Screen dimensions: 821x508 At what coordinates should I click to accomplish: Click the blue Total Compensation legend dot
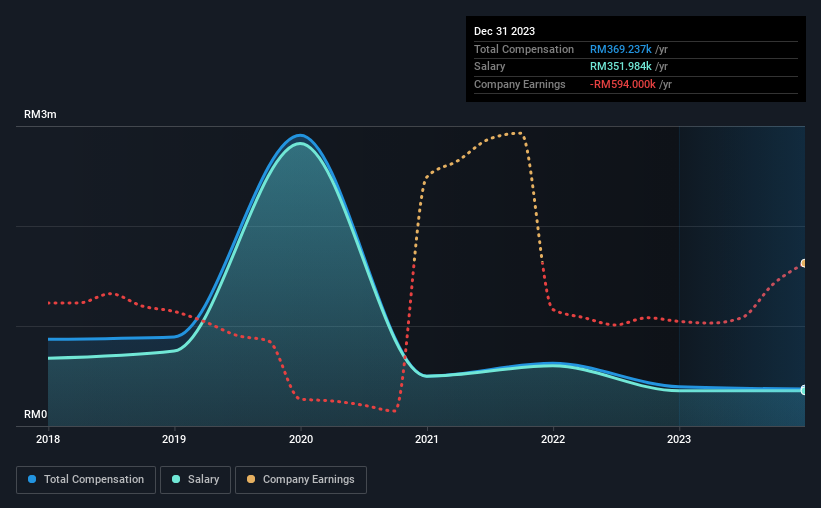[32, 479]
